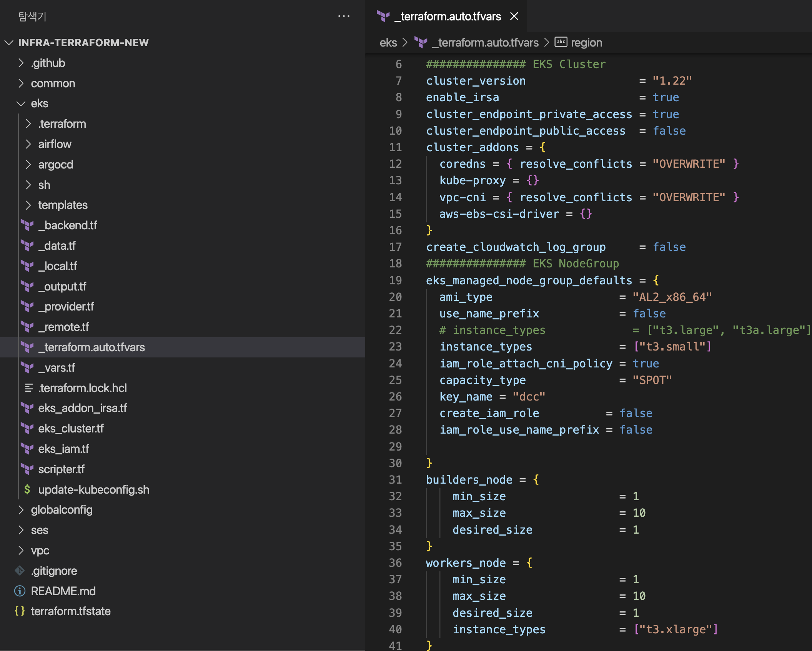Screen dimensions: 812x651
Task: Expand the templates folder
Action: [x=28, y=205]
